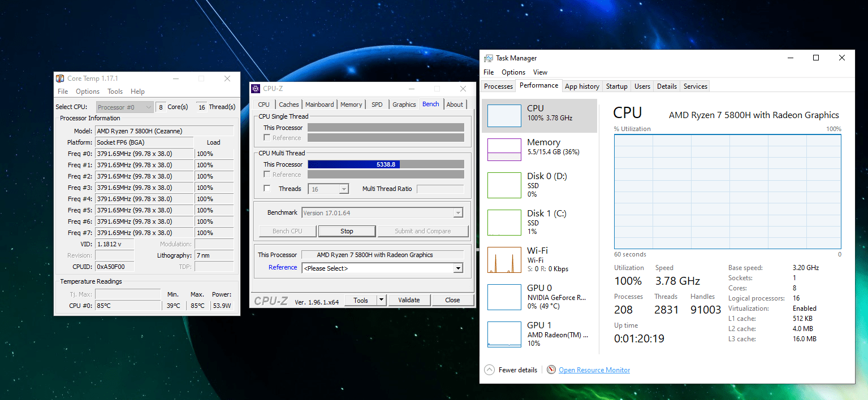The image size is (868, 400).
Task: Tick the Single Thread Reference checkbox
Action: click(x=267, y=138)
